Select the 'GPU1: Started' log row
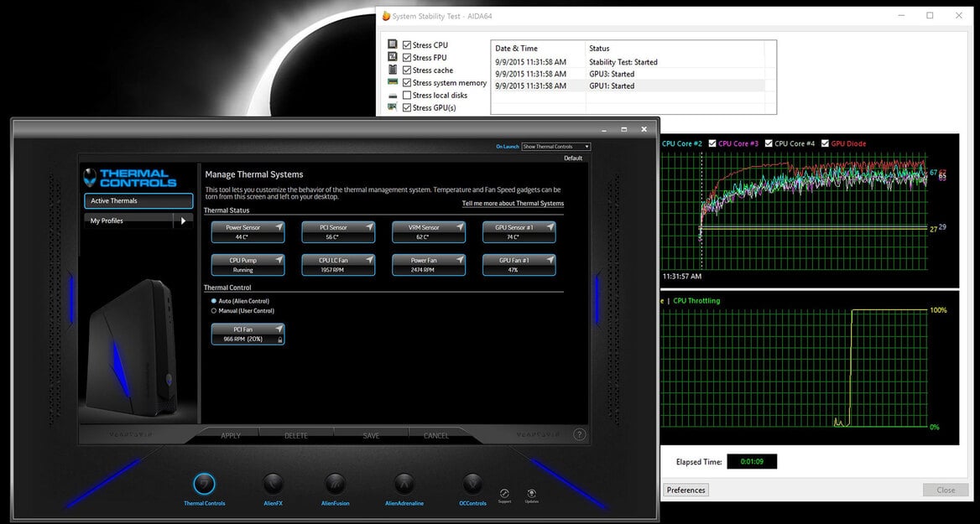This screenshot has height=524, width=980. click(x=628, y=86)
